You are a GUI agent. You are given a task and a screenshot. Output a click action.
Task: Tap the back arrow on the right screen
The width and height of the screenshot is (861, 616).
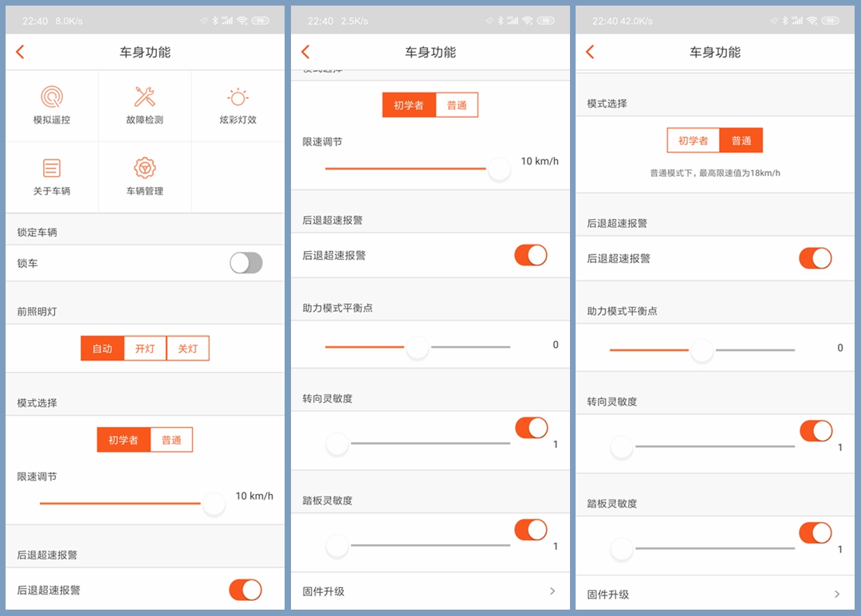pos(590,51)
